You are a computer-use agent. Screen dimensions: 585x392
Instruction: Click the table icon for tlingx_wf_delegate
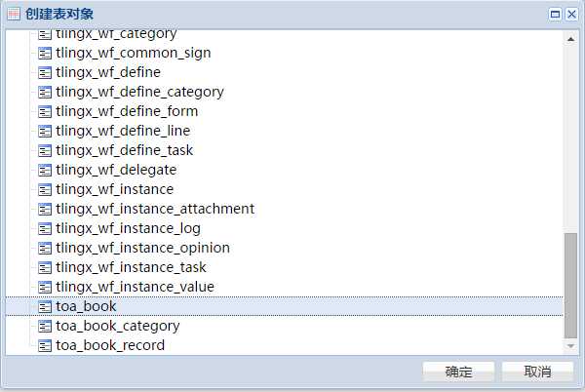tap(45, 170)
